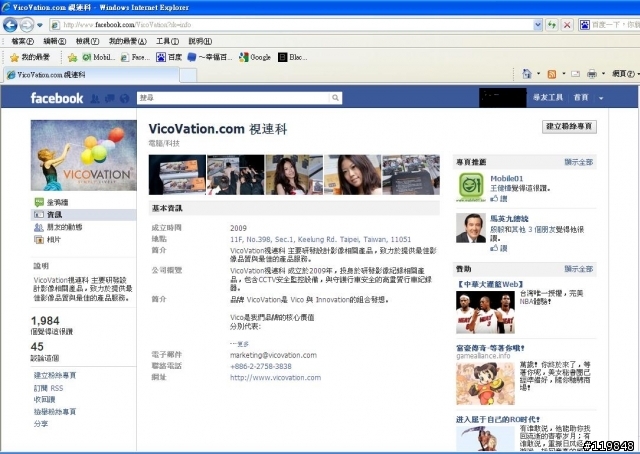The image size is (640, 454).
Task: Open the 檔案(F) menu
Action: pyautogui.click(x=22, y=41)
